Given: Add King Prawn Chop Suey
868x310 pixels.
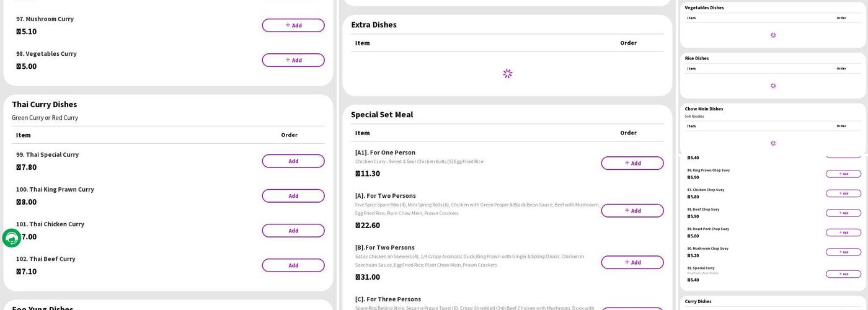Looking at the screenshot, I should coord(843,174).
